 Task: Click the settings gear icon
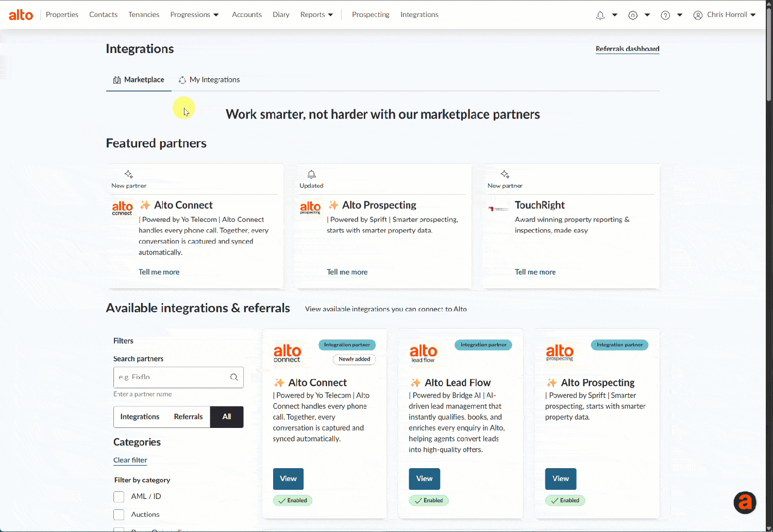[x=633, y=15]
